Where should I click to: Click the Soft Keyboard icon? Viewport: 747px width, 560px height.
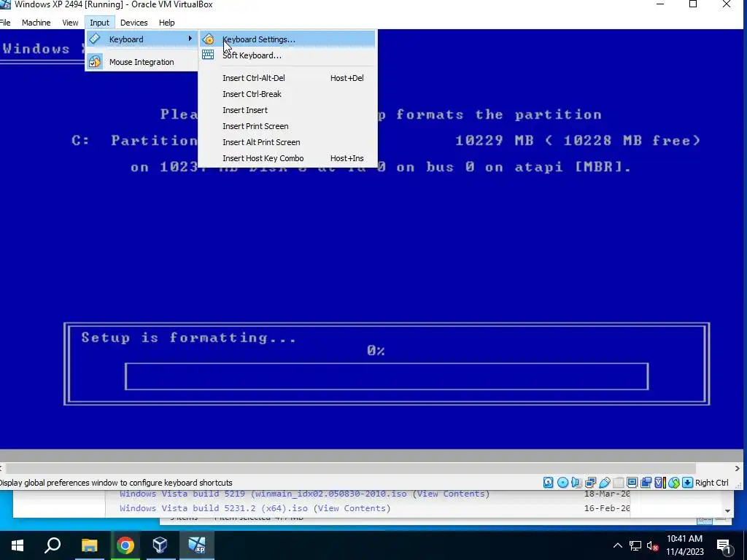(x=208, y=55)
